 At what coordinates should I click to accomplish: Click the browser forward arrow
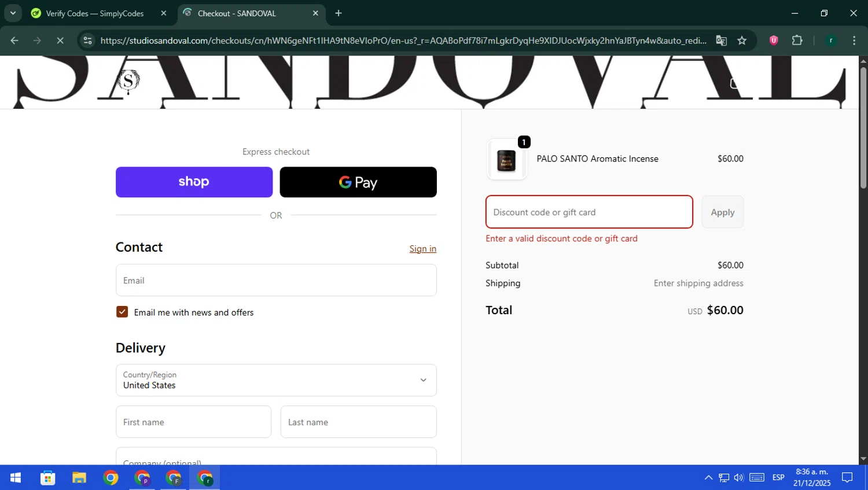pos(37,40)
